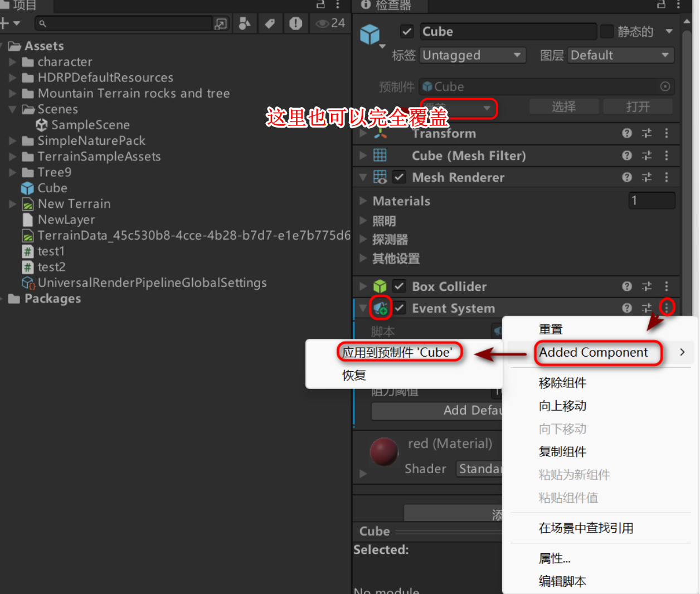Select the test1 script asset

(43, 251)
